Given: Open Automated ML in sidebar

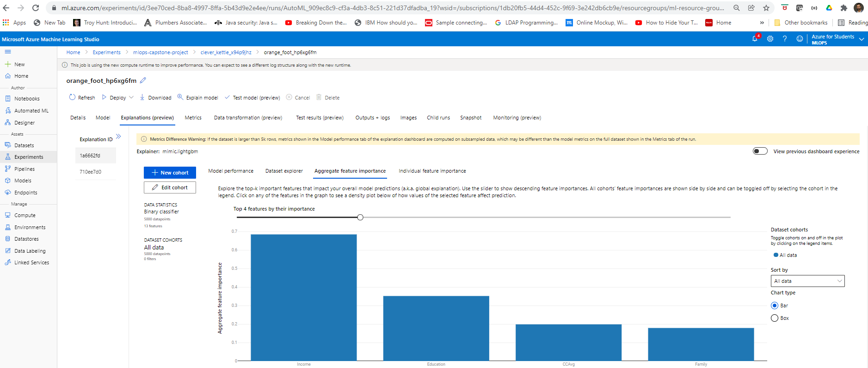Looking at the screenshot, I should point(31,111).
